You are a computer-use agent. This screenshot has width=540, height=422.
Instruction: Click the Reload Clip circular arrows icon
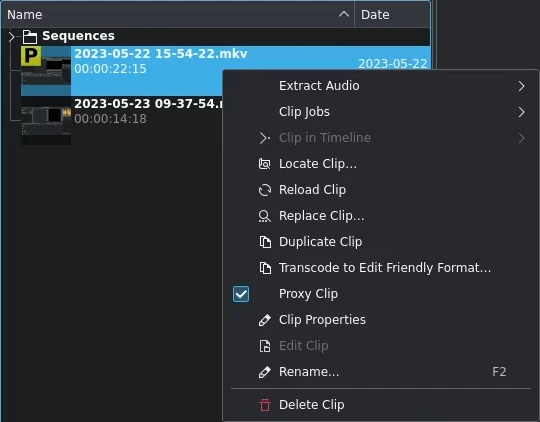(264, 190)
